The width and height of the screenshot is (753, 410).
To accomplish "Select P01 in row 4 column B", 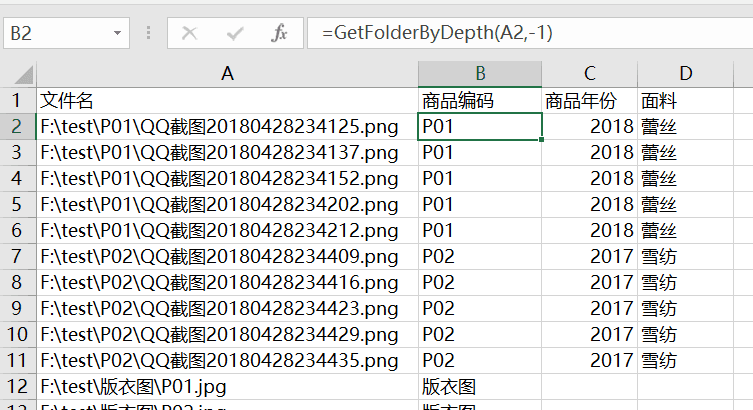I will point(480,179).
